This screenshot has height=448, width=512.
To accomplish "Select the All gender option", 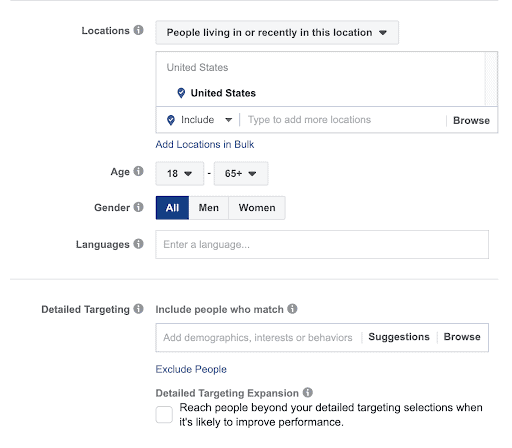I will (x=172, y=208).
